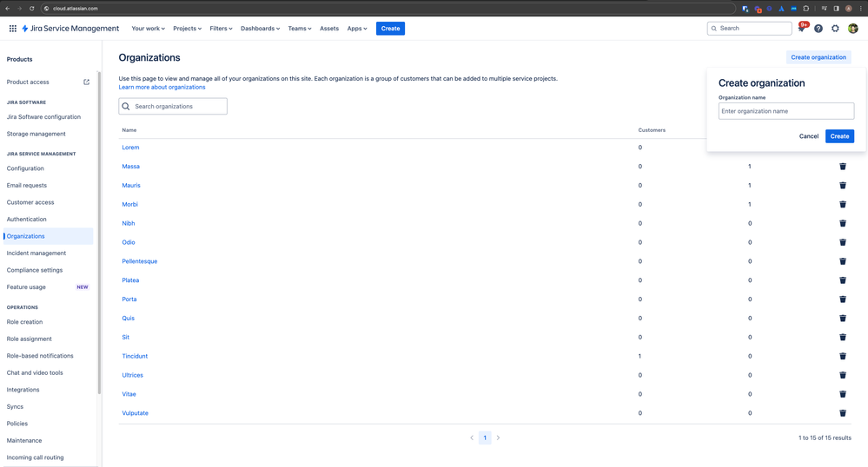Viewport: 868px width, 467px height.
Task: Delete the Morbi organization with trash icon
Action: (x=843, y=204)
